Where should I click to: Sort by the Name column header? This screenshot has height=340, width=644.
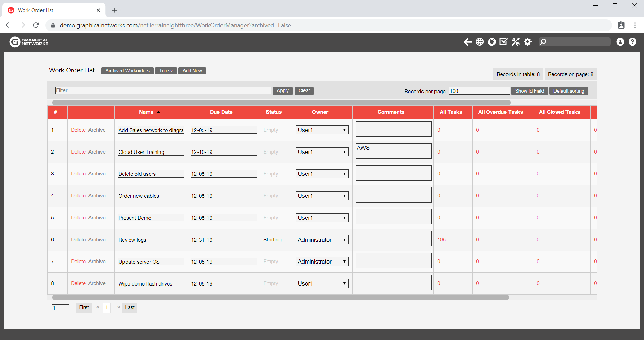coord(146,112)
